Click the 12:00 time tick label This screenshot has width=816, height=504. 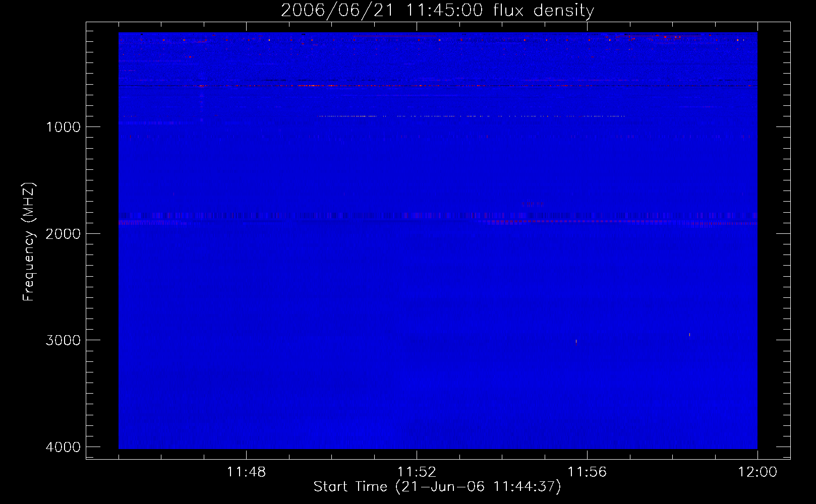[x=757, y=472]
